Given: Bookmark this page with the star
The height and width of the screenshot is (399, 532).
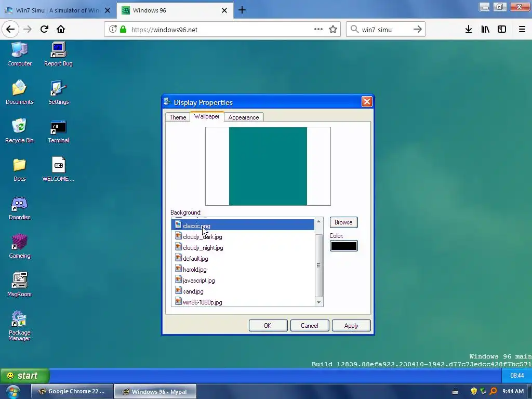Looking at the screenshot, I should point(333,30).
